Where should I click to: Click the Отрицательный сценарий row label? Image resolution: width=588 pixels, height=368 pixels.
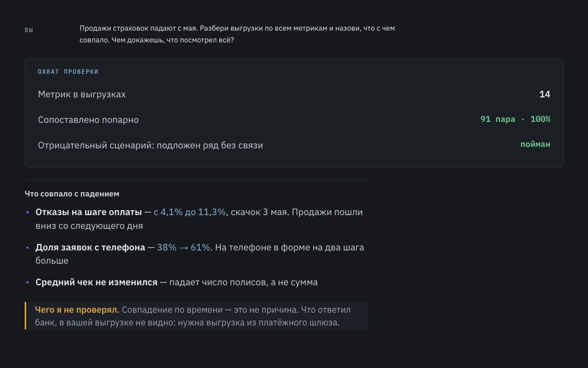point(150,145)
